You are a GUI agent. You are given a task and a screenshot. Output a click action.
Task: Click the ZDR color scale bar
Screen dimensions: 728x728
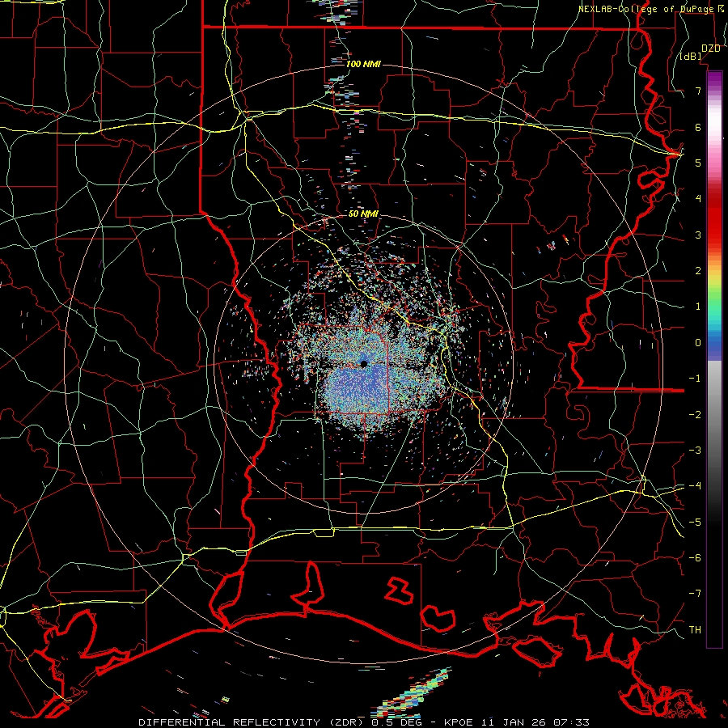coord(714,359)
